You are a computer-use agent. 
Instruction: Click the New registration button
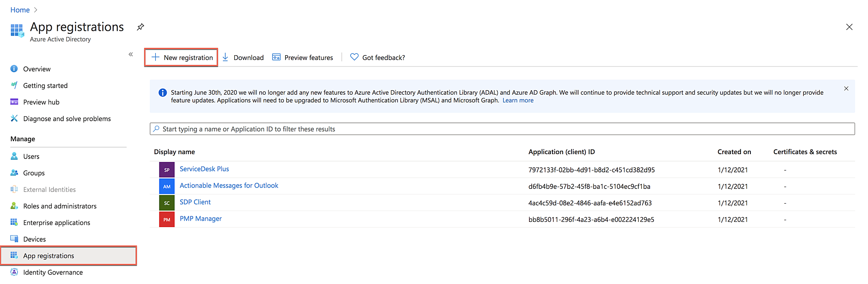coord(181,57)
